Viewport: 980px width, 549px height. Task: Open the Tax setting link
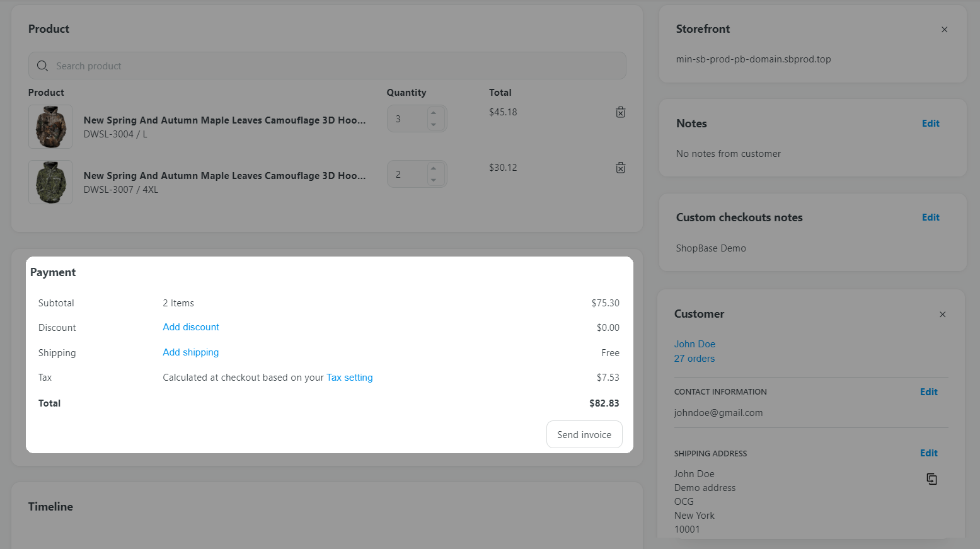pyautogui.click(x=350, y=378)
